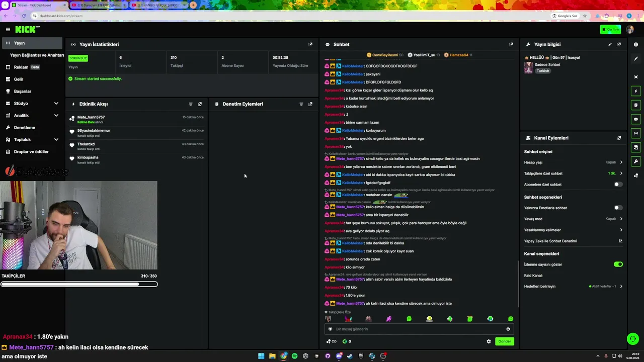Click the green Go live button
Screen dimensions: 644x362
pyautogui.click(x=610, y=30)
